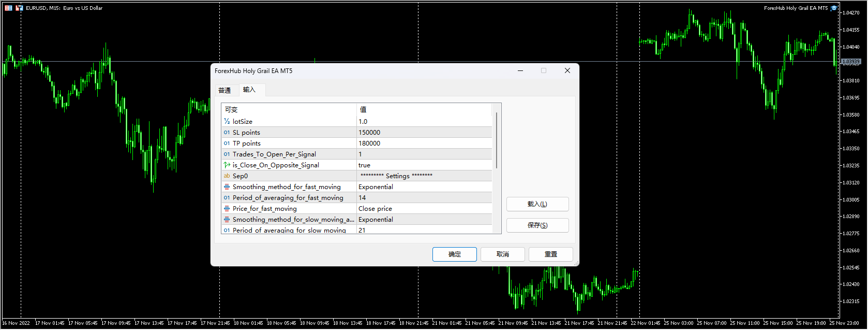868x330 pixels.
Task: Click the current price label 1.03939
Action: coord(851,62)
